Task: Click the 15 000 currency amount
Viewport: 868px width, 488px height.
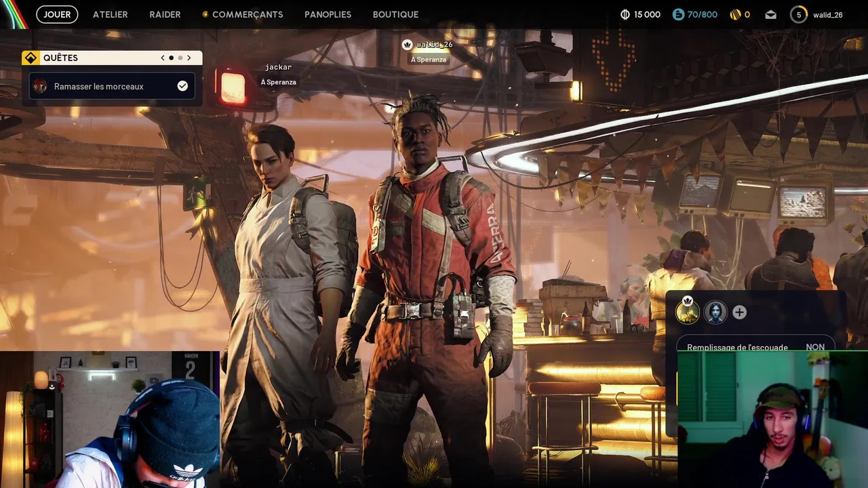Action: (647, 14)
